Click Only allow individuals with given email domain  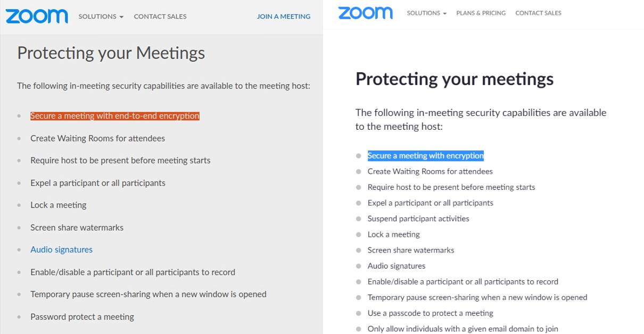(x=463, y=329)
